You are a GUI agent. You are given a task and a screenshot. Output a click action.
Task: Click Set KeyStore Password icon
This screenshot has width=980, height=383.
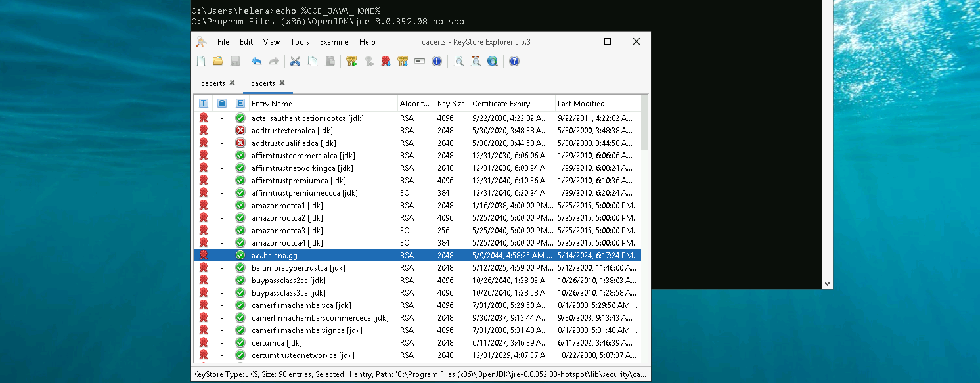420,62
